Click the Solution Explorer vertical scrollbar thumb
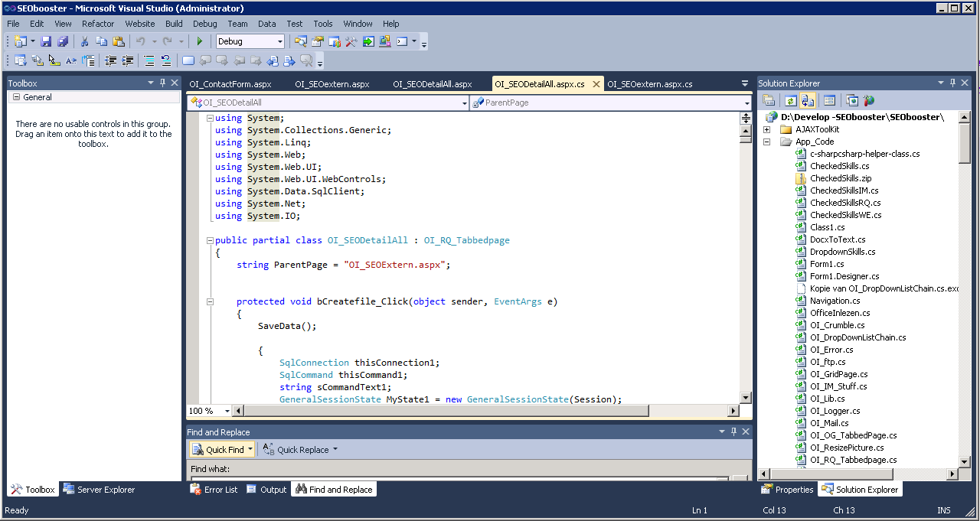This screenshot has height=521, width=980. click(965, 142)
